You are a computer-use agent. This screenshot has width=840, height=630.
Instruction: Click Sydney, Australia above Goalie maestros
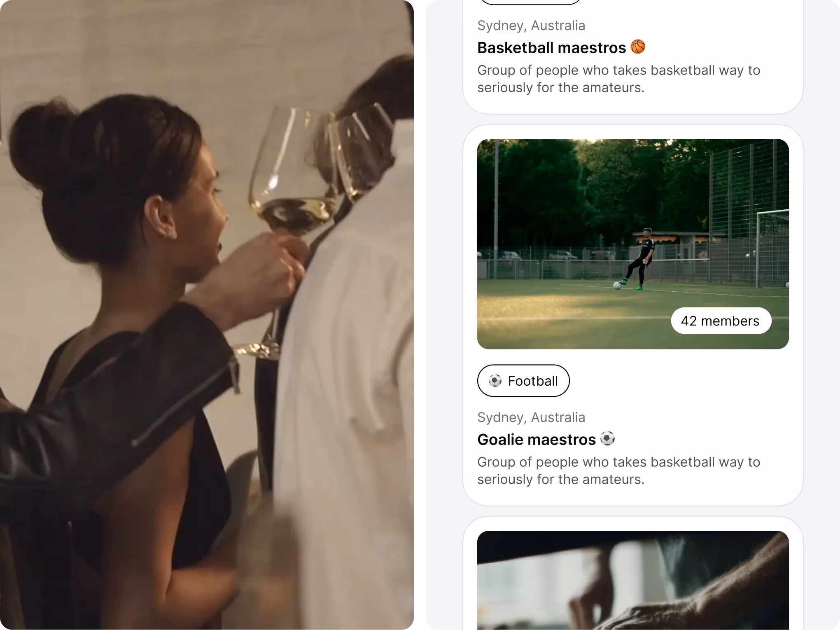(531, 417)
